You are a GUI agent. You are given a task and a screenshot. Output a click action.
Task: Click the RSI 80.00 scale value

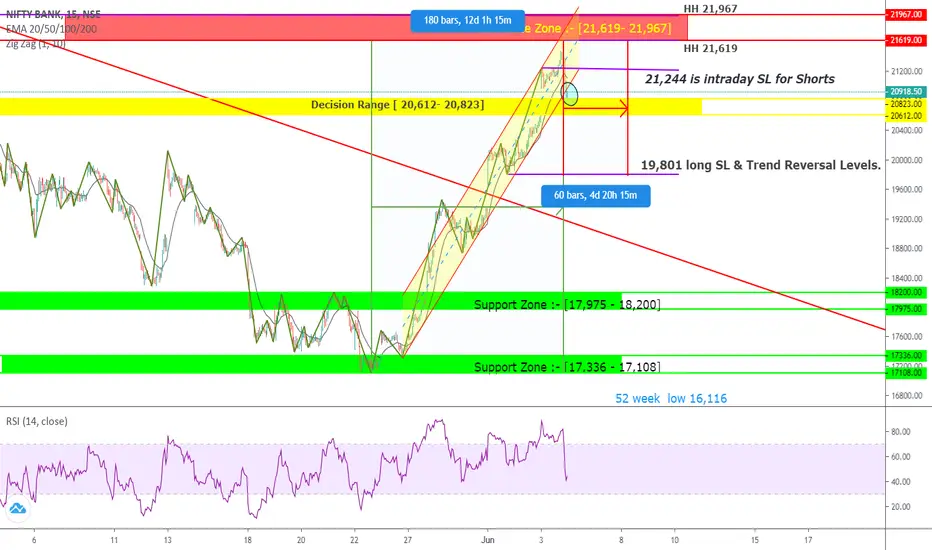coord(901,432)
